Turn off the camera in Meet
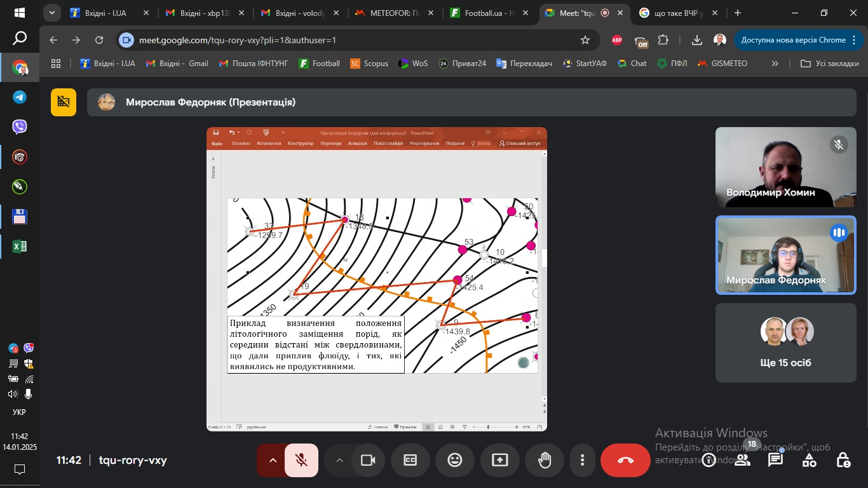This screenshot has width=868, height=488. [368, 460]
